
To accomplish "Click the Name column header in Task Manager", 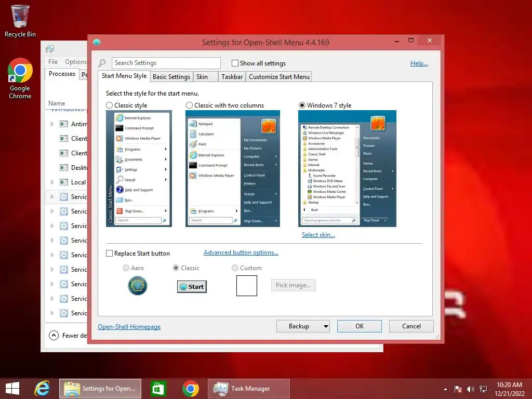I will pos(57,103).
